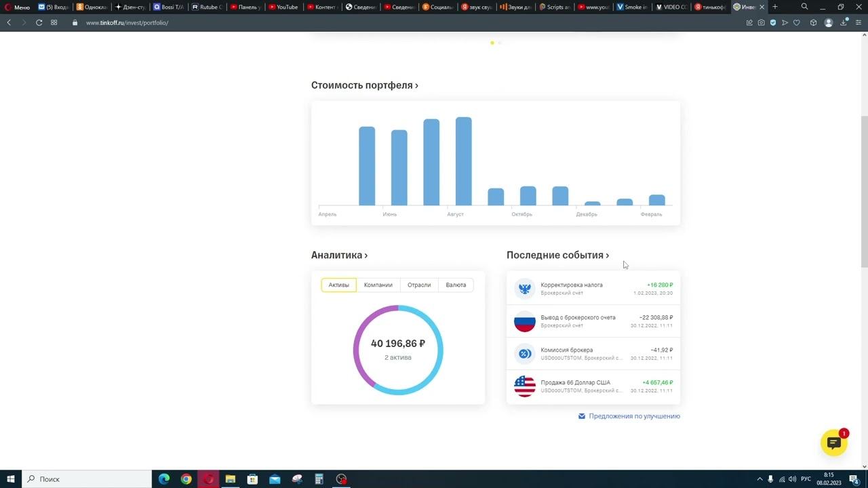Switch to the Smoke tab
Viewport: 868px width, 488px height.
(x=632, y=7)
